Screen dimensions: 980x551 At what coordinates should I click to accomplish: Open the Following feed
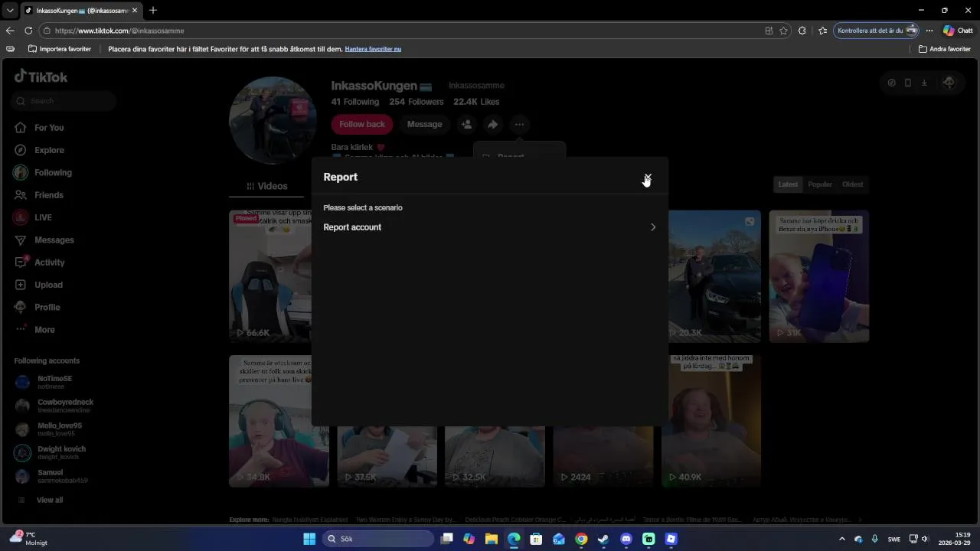click(53, 173)
